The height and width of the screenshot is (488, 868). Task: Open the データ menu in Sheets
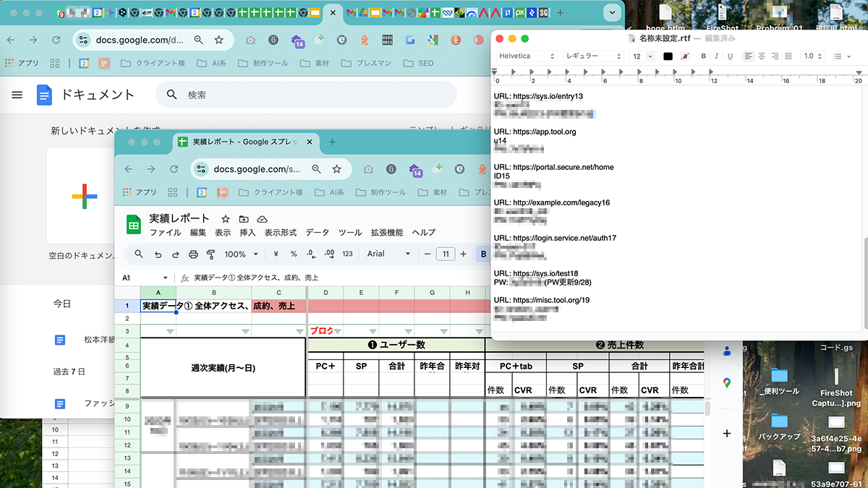(x=317, y=233)
